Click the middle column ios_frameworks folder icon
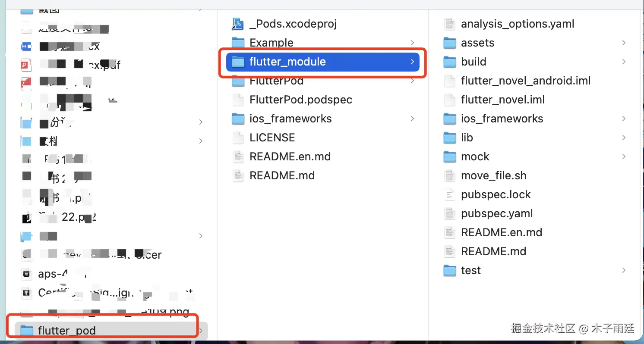The height and width of the screenshot is (344, 644). [238, 119]
